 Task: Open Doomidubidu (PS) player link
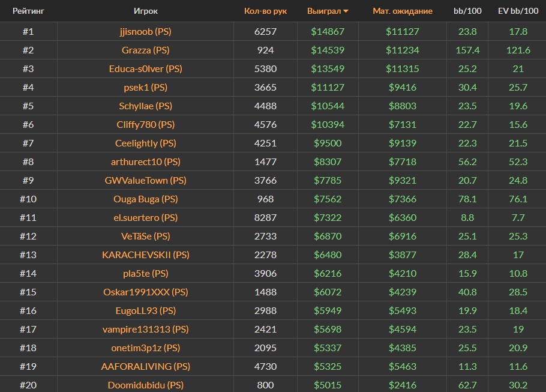point(146,385)
